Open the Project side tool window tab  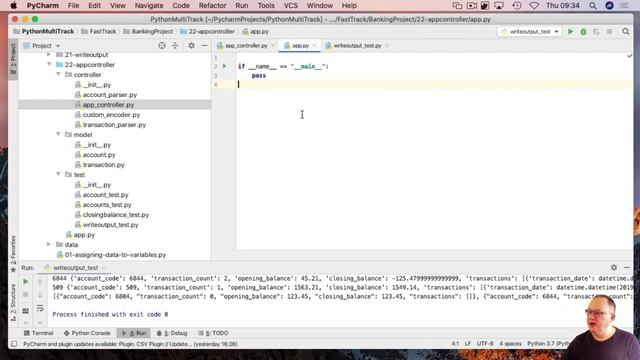pyautogui.click(x=13, y=59)
